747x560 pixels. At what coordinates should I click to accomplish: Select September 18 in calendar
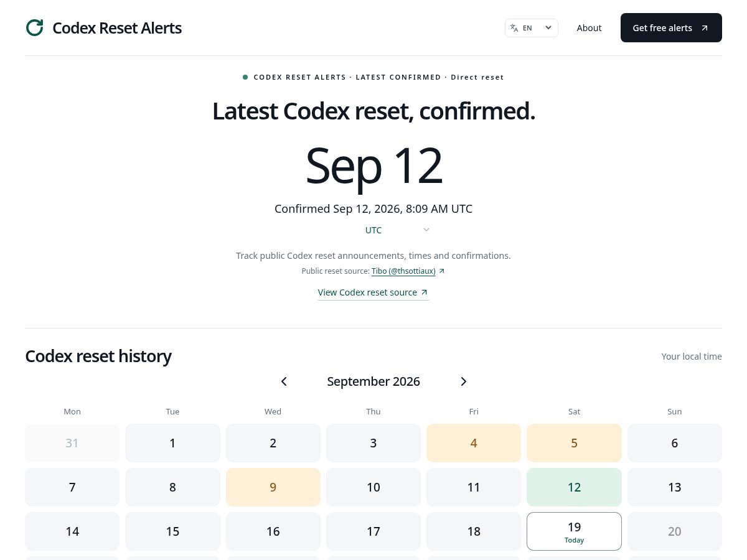474,531
